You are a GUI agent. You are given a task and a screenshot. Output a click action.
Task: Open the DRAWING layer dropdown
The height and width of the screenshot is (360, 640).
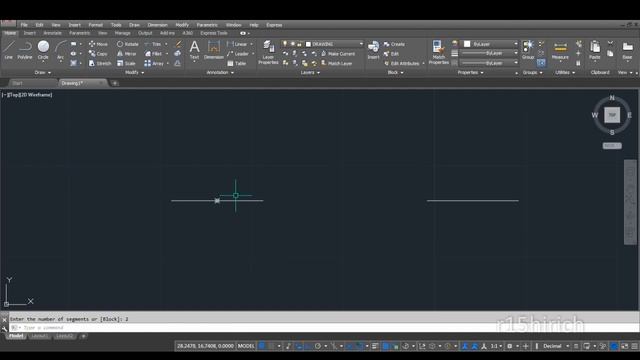click(x=361, y=44)
